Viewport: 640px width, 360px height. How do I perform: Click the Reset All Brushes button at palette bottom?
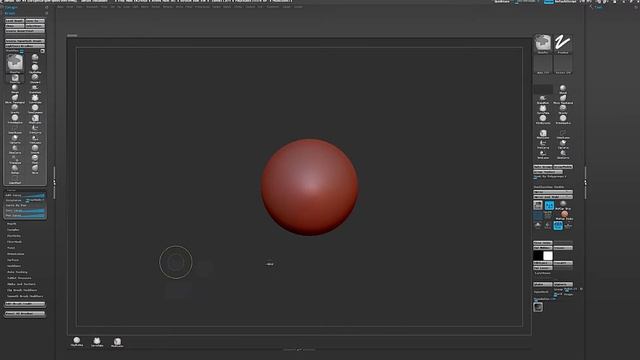(25, 314)
